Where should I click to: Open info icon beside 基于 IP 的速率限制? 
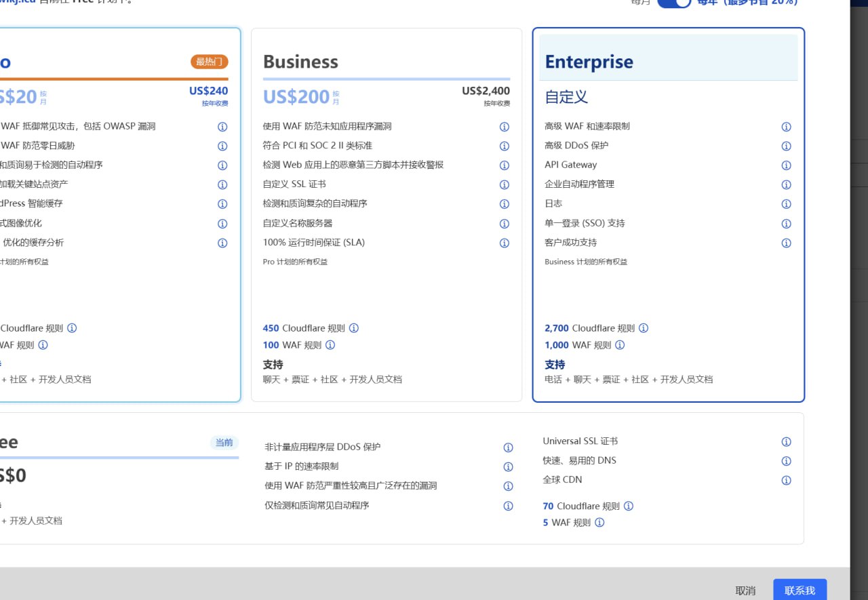[x=508, y=466]
